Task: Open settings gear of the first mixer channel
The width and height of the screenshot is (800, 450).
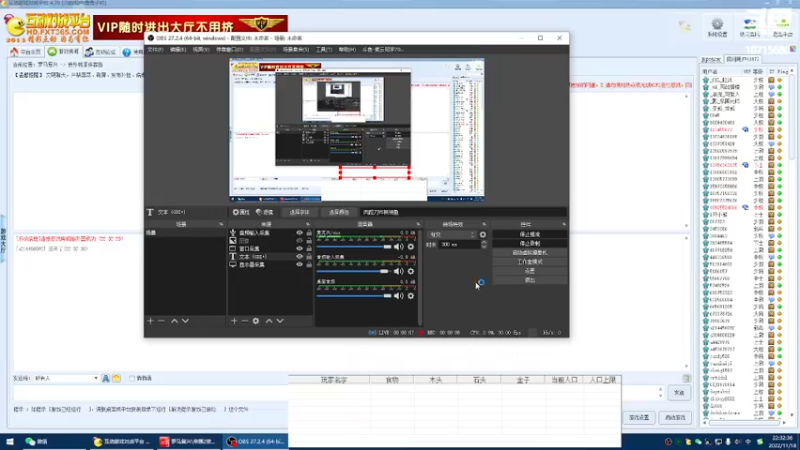Action: coord(411,247)
